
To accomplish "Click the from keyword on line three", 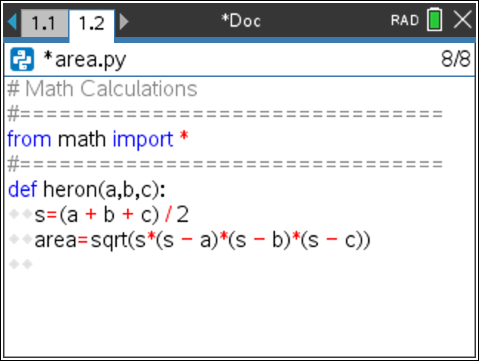I will pos(29,139).
